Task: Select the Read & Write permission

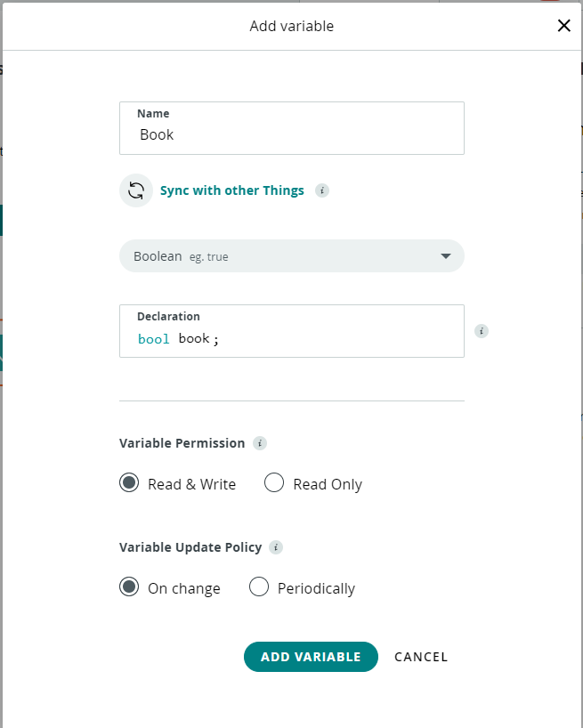Action: pos(129,482)
